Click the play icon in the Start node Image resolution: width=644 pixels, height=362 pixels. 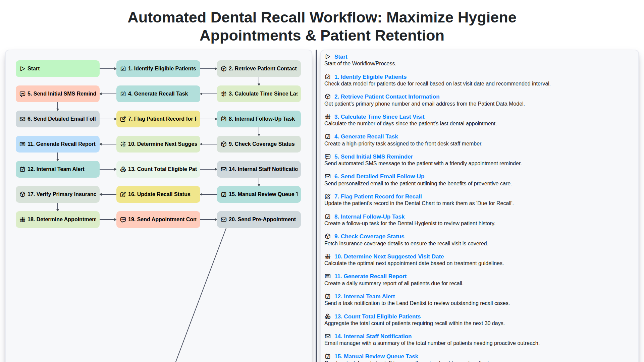coord(22,69)
